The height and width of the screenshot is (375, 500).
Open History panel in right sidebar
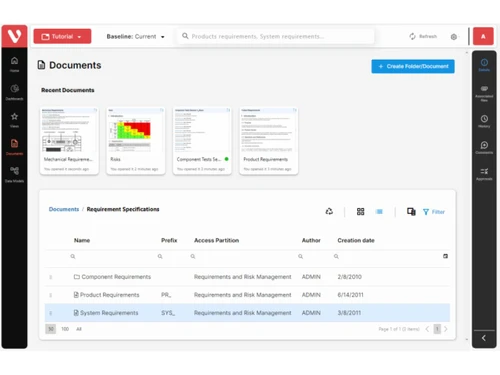point(484,121)
